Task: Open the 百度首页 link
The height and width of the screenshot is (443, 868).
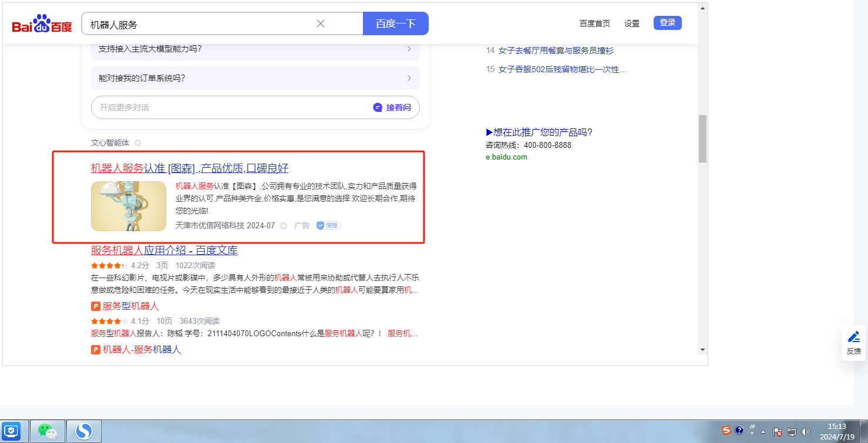Action: pyautogui.click(x=595, y=23)
